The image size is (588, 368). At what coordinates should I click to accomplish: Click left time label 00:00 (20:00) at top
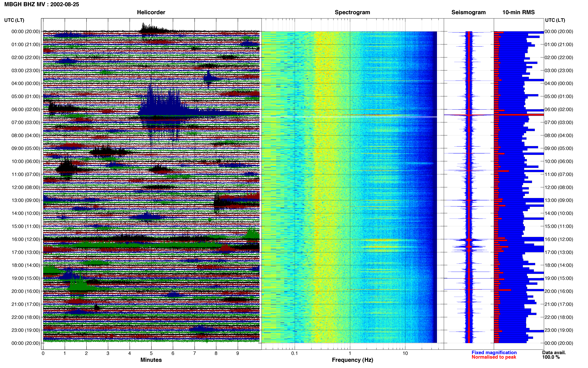click(26, 31)
